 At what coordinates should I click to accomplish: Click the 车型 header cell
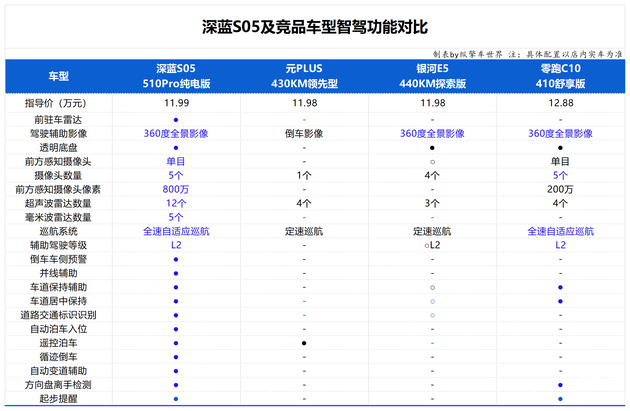(x=59, y=76)
